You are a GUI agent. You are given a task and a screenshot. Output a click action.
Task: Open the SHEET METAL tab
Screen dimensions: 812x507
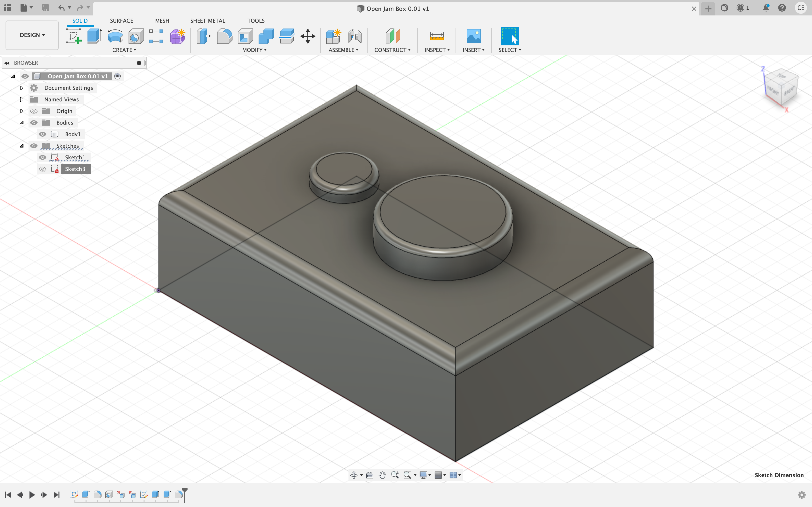(x=207, y=21)
